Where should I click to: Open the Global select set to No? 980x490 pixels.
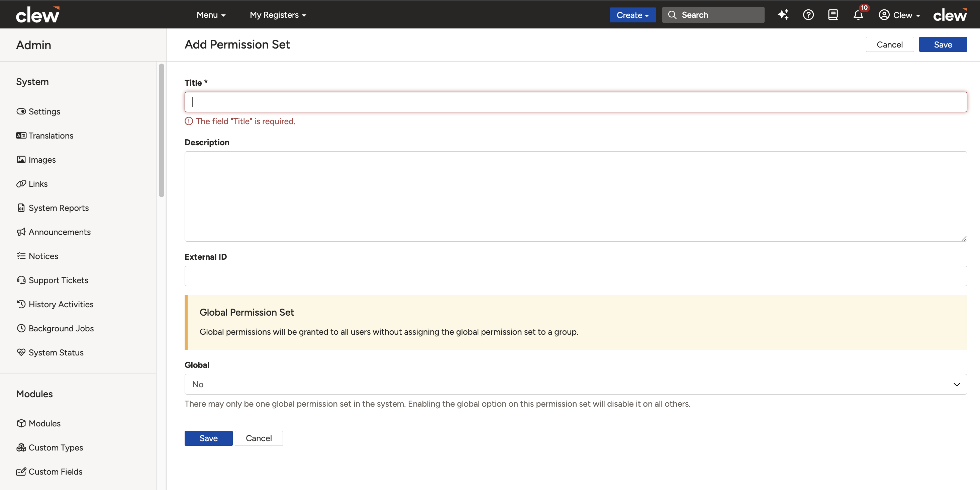click(576, 384)
